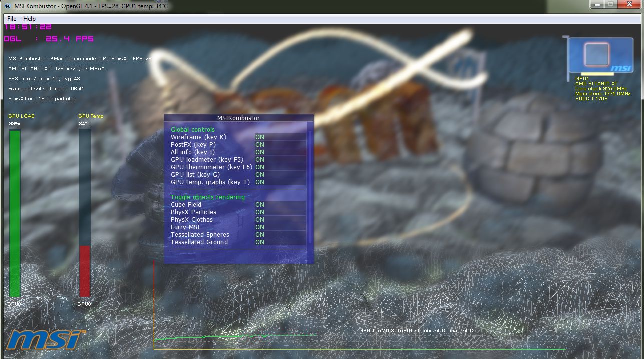Click the MSIKombustor panel title bar

coord(238,118)
